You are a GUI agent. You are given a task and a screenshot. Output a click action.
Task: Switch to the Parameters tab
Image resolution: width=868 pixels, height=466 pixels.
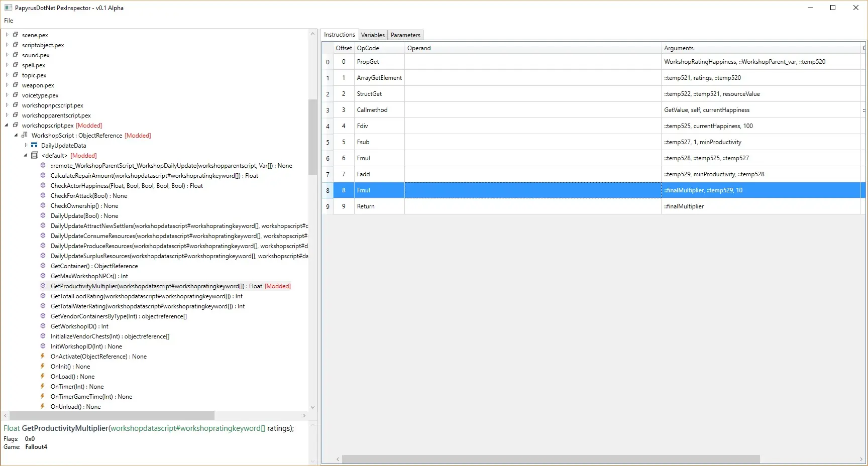(x=405, y=35)
